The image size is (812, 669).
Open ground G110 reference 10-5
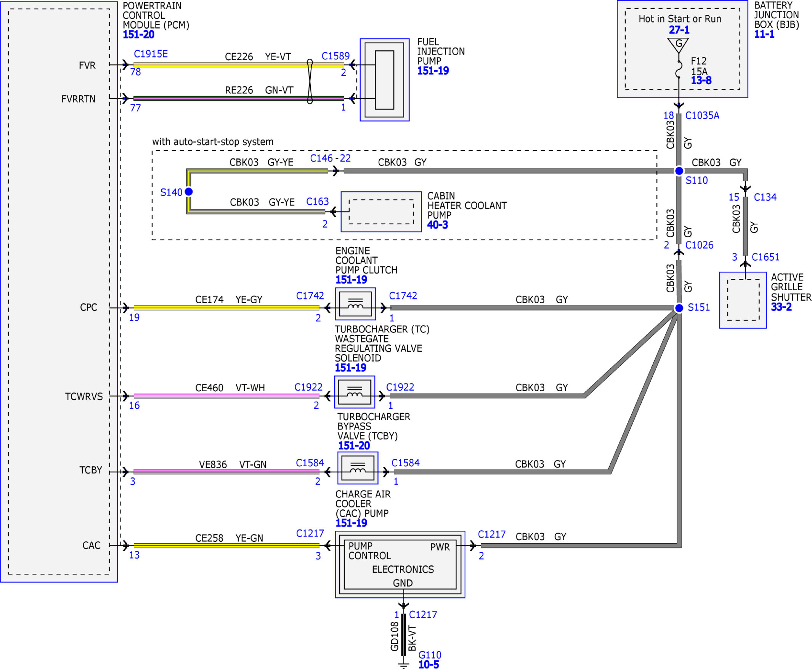click(x=429, y=664)
